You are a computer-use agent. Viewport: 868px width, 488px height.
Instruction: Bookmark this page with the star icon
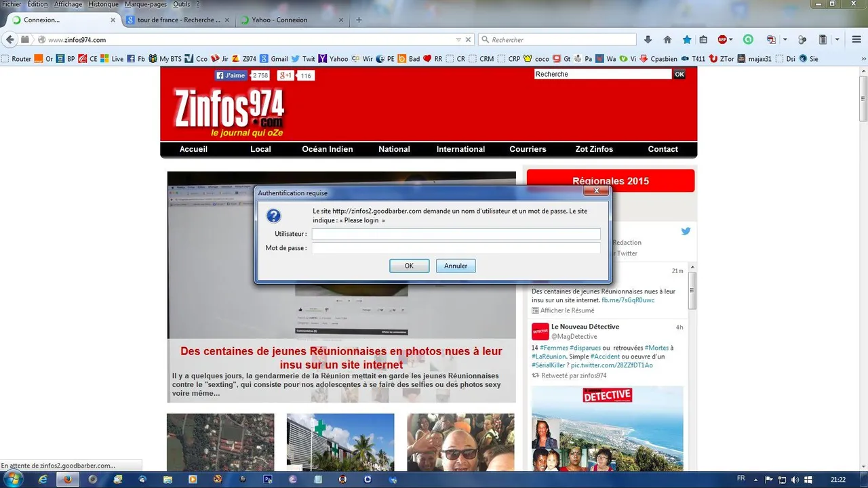(x=687, y=39)
